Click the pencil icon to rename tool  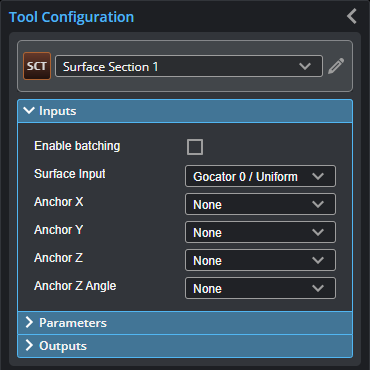tap(336, 66)
